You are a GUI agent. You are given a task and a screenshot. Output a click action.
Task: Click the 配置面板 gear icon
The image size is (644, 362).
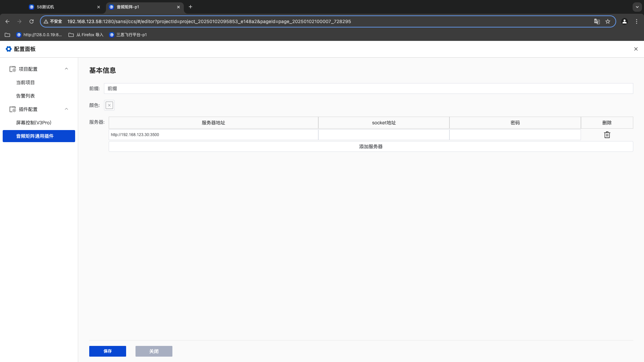(x=9, y=49)
